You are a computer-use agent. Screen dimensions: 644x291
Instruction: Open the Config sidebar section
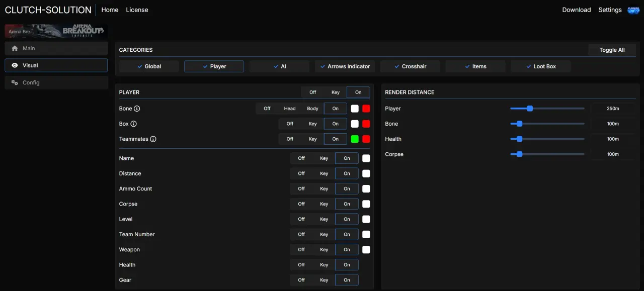(x=56, y=82)
